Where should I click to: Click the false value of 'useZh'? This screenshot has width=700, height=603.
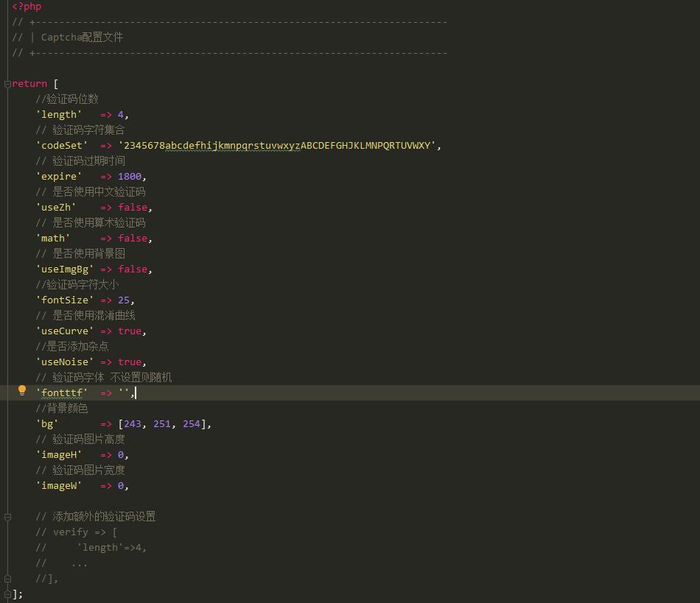[133, 208]
